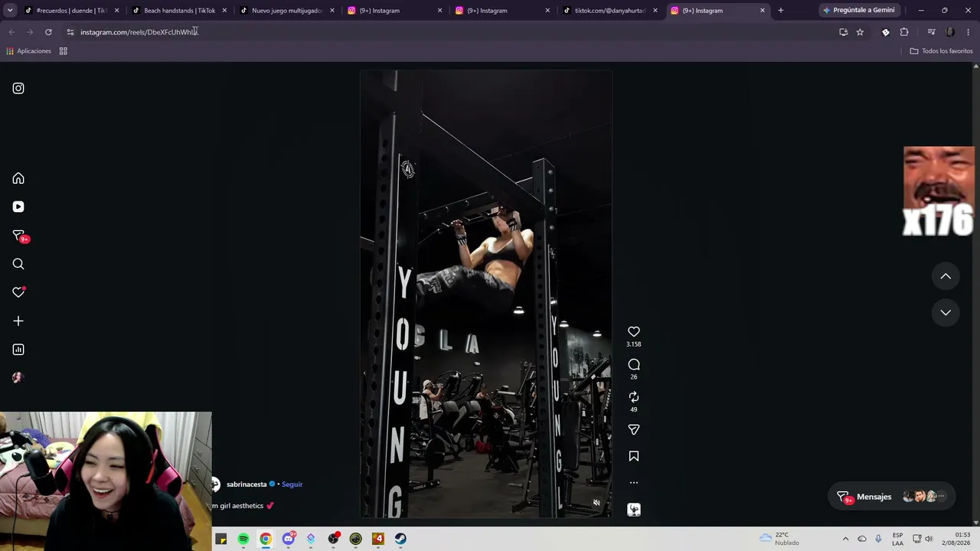Open Aplicaciones in the bookmarks bar

(x=28, y=51)
